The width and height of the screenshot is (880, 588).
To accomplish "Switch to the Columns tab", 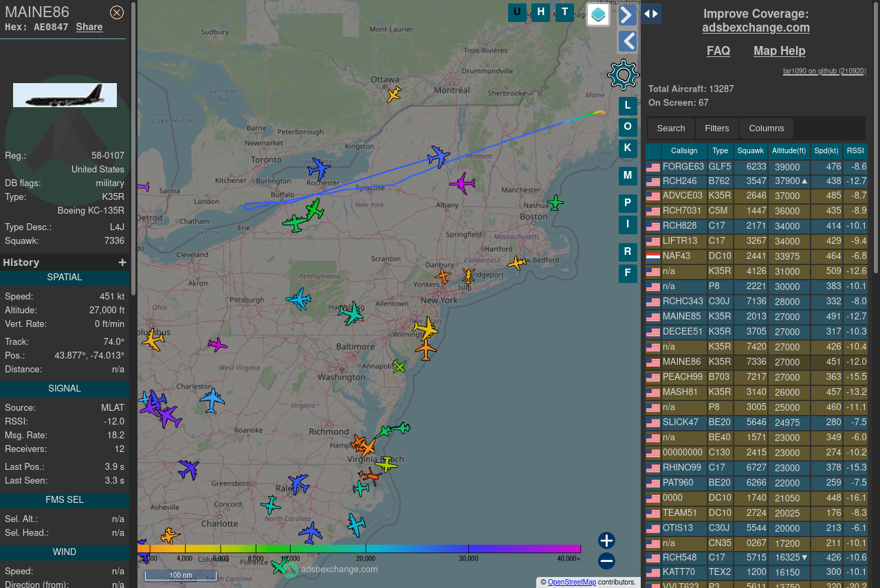I will pyautogui.click(x=767, y=128).
